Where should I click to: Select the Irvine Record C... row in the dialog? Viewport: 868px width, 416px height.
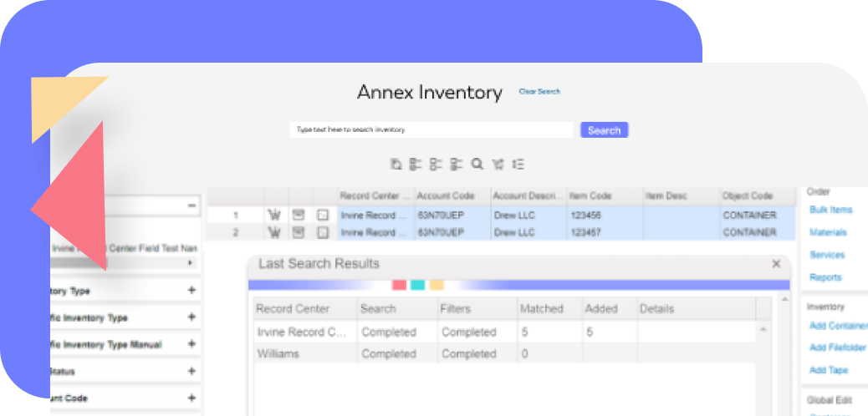[504, 332]
